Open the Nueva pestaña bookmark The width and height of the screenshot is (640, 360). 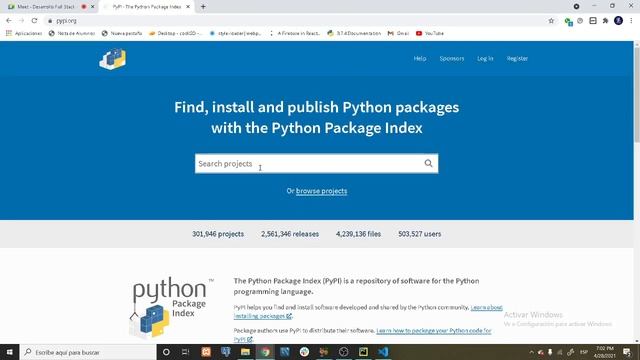coord(122,33)
